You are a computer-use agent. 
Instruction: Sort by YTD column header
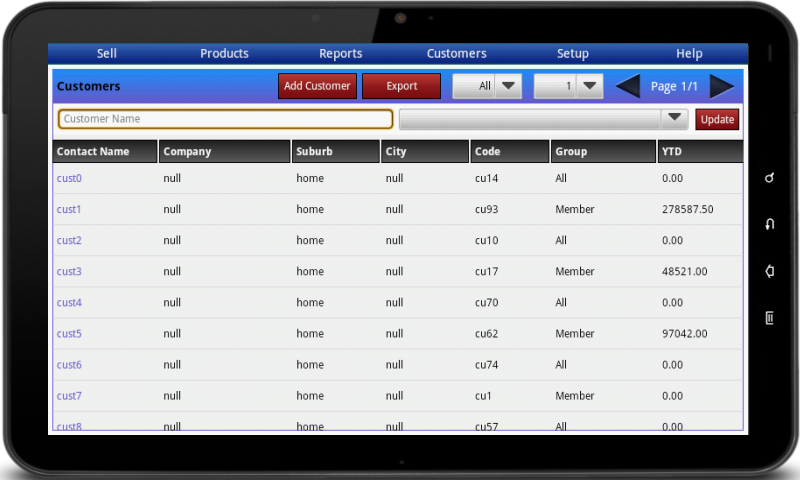[x=700, y=151]
